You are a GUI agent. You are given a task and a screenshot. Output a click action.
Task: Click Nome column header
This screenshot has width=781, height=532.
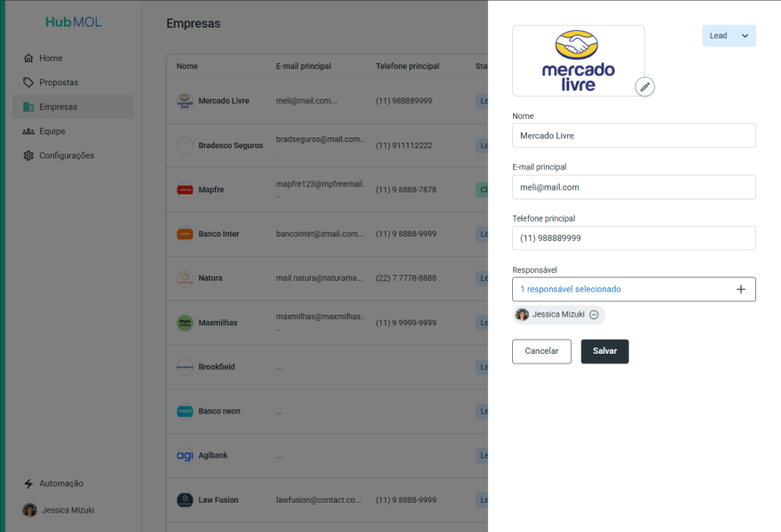(x=187, y=66)
